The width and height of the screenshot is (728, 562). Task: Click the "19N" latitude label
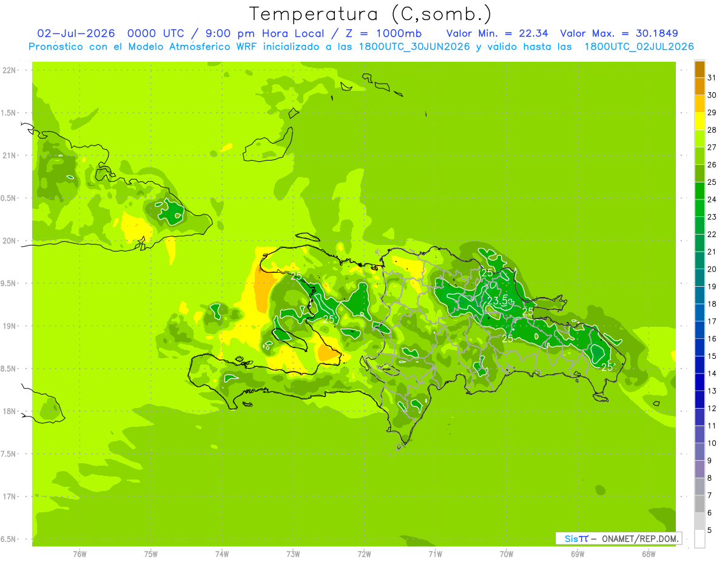[x=10, y=326]
